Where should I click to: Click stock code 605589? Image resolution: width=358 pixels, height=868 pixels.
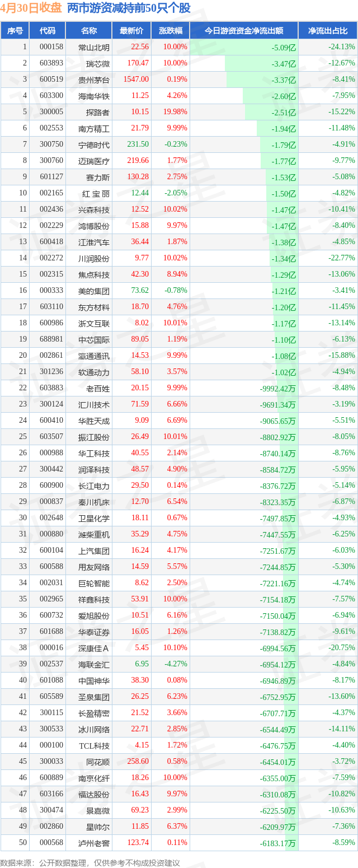pyautogui.click(x=51, y=697)
